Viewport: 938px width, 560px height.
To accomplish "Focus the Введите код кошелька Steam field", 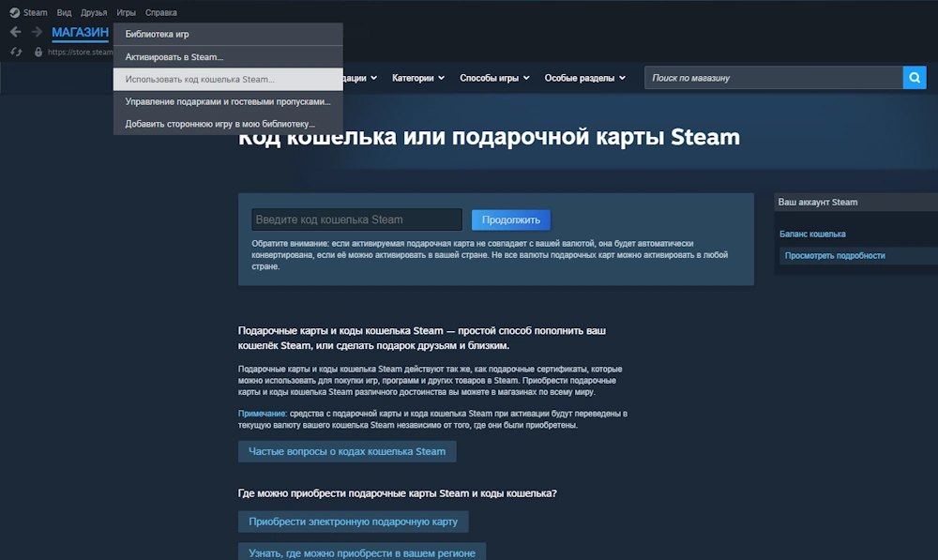I will click(x=356, y=219).
